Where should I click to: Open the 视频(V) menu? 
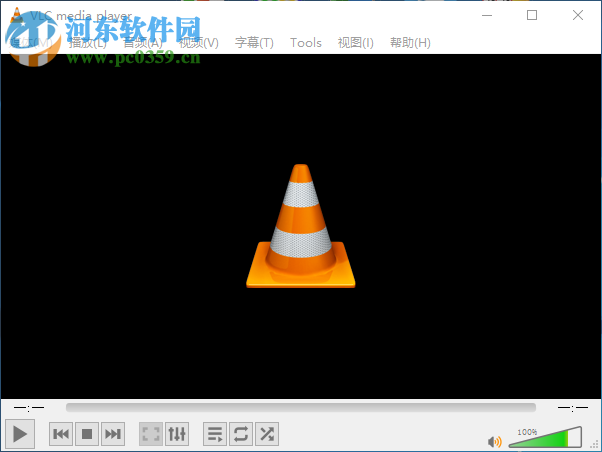[198, 43]
